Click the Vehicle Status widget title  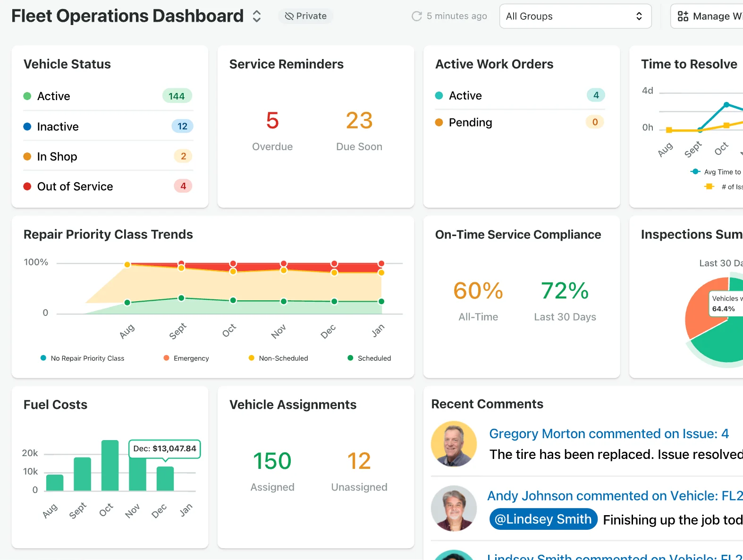tap(67, 64)
